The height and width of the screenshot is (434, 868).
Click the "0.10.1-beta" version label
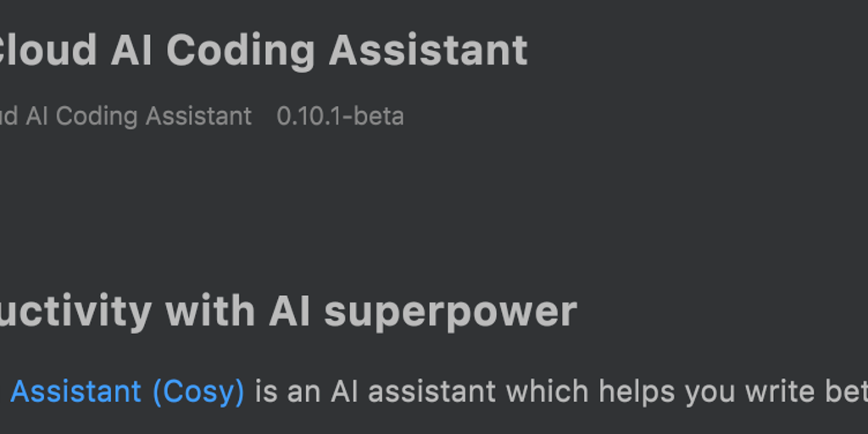coord(340,116)
